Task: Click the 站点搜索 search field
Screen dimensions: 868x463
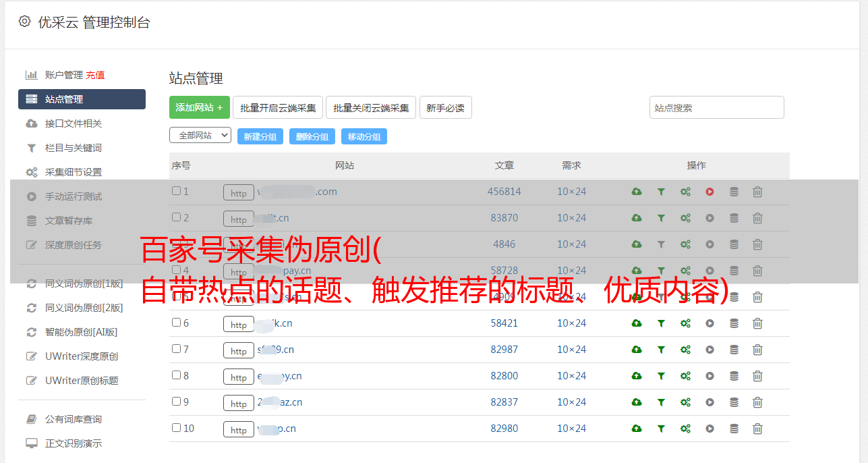Action: tap(716, 107)
